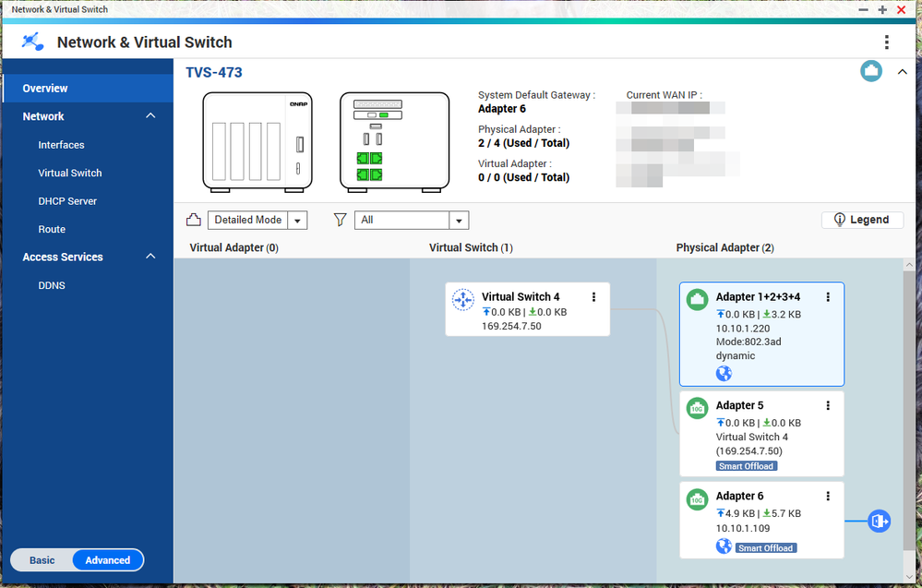
Task: Click the blue gateway connector icon by Adapter 6
Action: pyautogui.click(x=879, y=522)
